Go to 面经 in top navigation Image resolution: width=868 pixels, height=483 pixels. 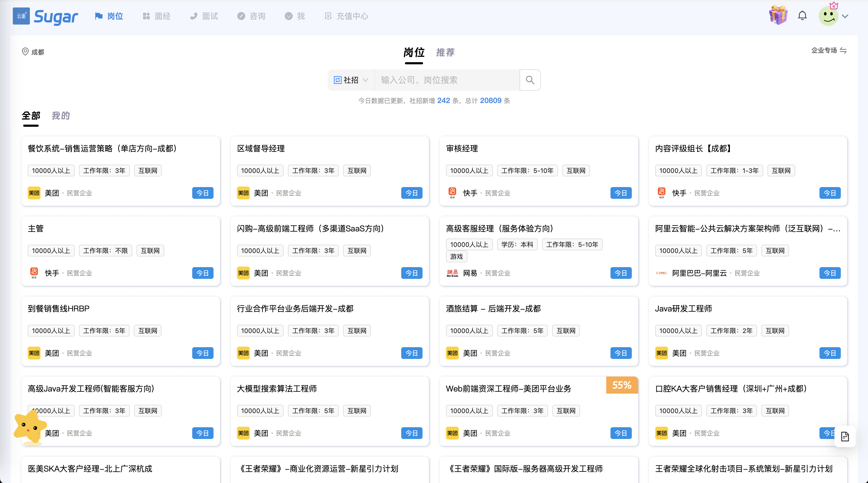coord(156,16)
